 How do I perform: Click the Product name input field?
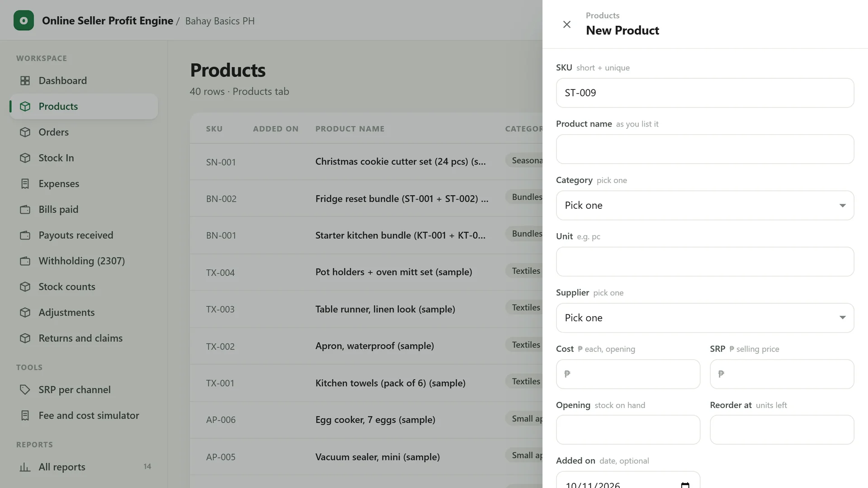click(x=705, y=149)
